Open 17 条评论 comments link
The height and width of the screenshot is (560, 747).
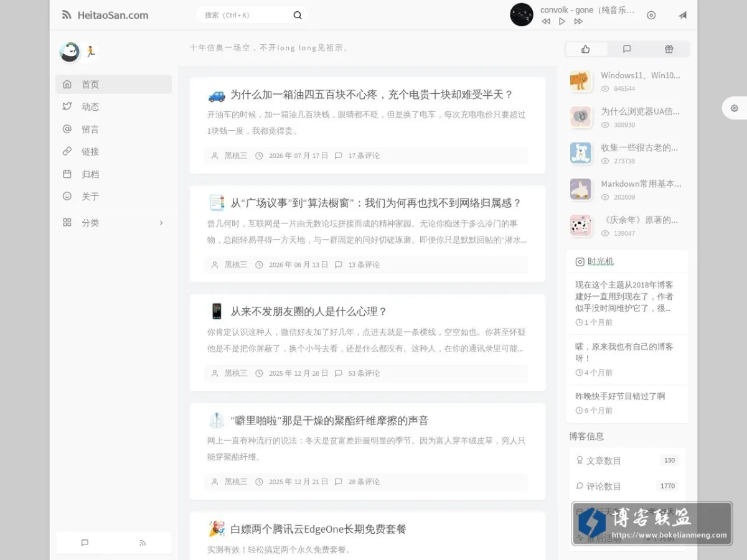click(x=364, y=156)
